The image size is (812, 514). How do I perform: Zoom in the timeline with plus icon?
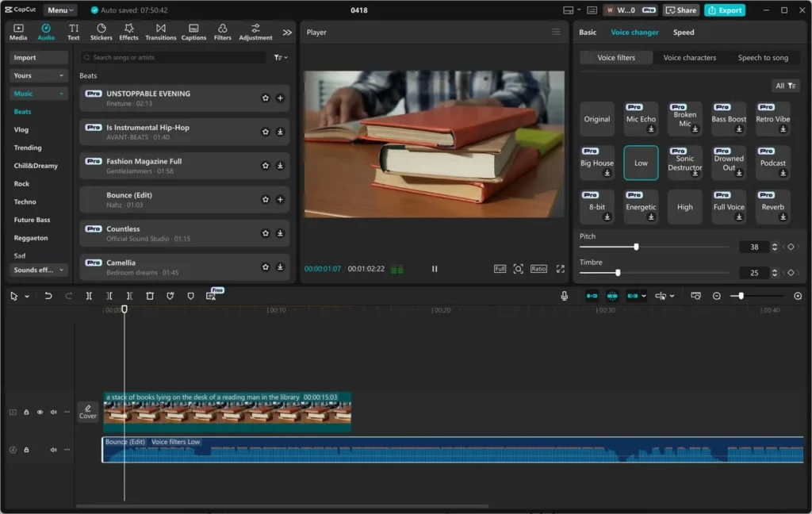coord(798,296)
